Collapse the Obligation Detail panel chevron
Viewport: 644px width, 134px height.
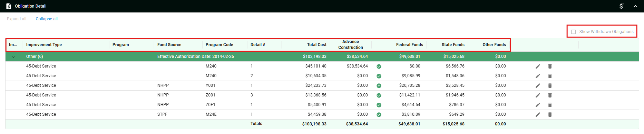(x=635, y=6)
